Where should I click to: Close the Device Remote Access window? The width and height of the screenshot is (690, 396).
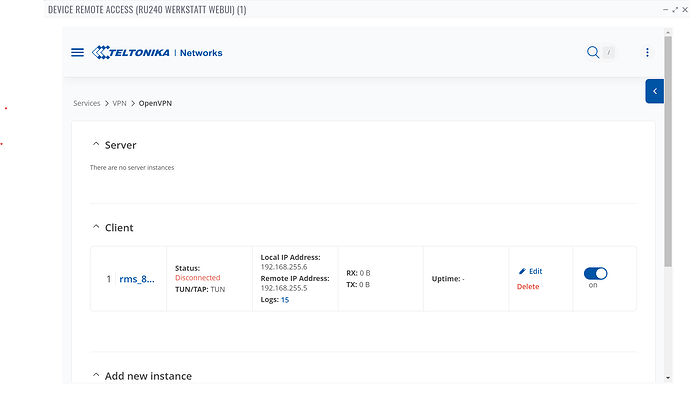point(685,10)
